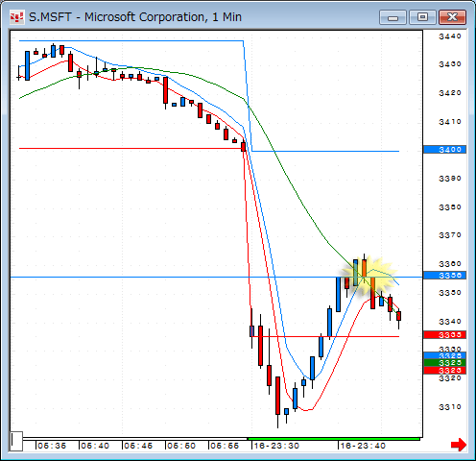Click the 16-23:40 time axis label
This screenshot has height=461, width=476.
coord(363,446)
